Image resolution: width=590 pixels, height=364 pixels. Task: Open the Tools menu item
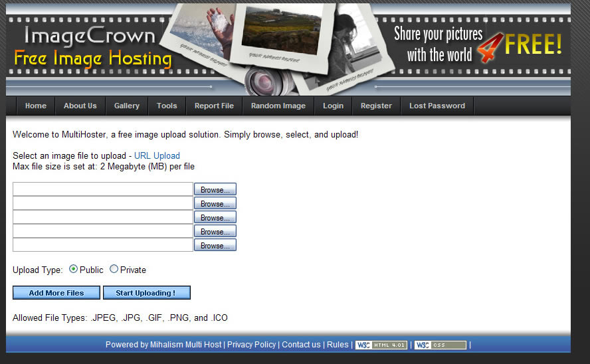167,106
